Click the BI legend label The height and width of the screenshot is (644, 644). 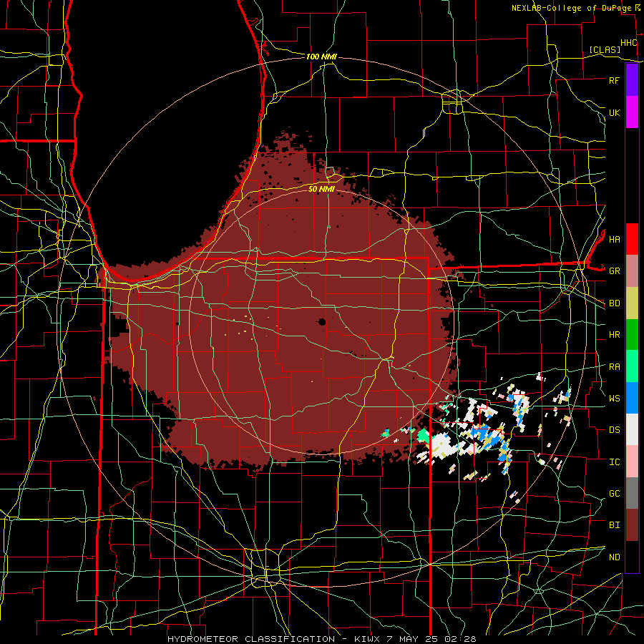point(614,525)
